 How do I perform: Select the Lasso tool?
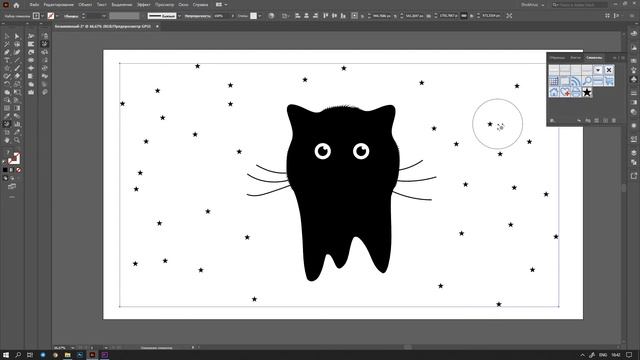[x=17, y=44]
